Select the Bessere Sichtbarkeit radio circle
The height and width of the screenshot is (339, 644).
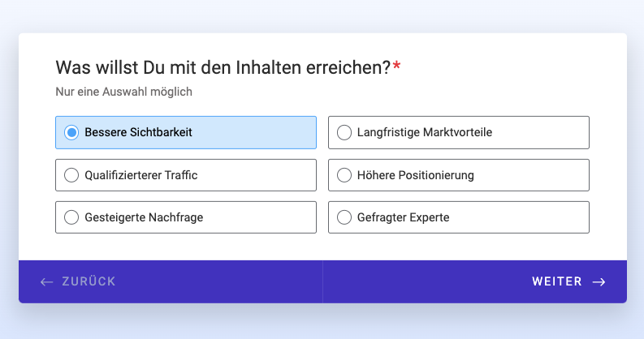coord(71,132)
